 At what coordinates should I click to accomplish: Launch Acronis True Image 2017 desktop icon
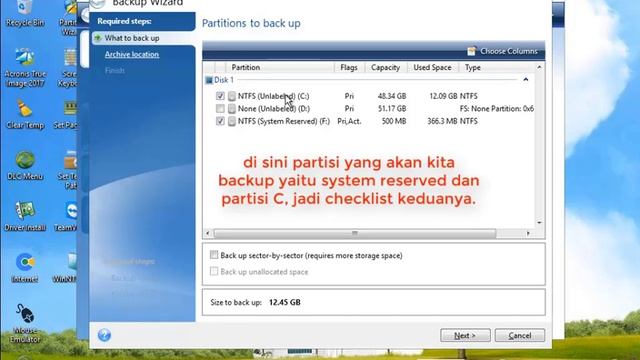[25, 67]
